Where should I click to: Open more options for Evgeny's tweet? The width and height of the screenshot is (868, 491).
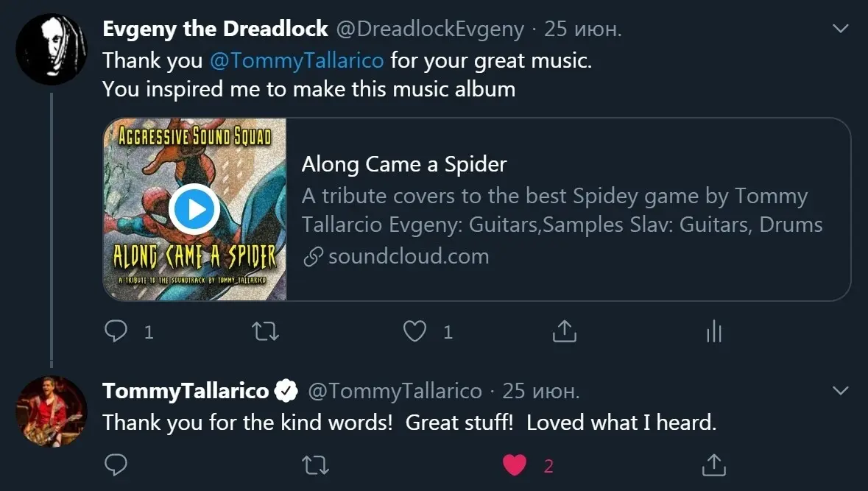840,29
